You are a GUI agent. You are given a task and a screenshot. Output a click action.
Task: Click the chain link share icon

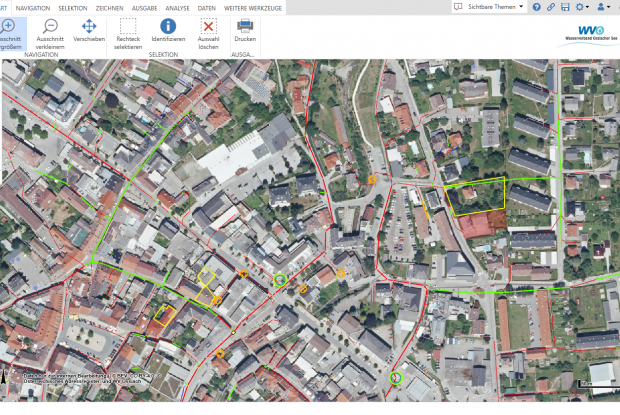(550, 7)
